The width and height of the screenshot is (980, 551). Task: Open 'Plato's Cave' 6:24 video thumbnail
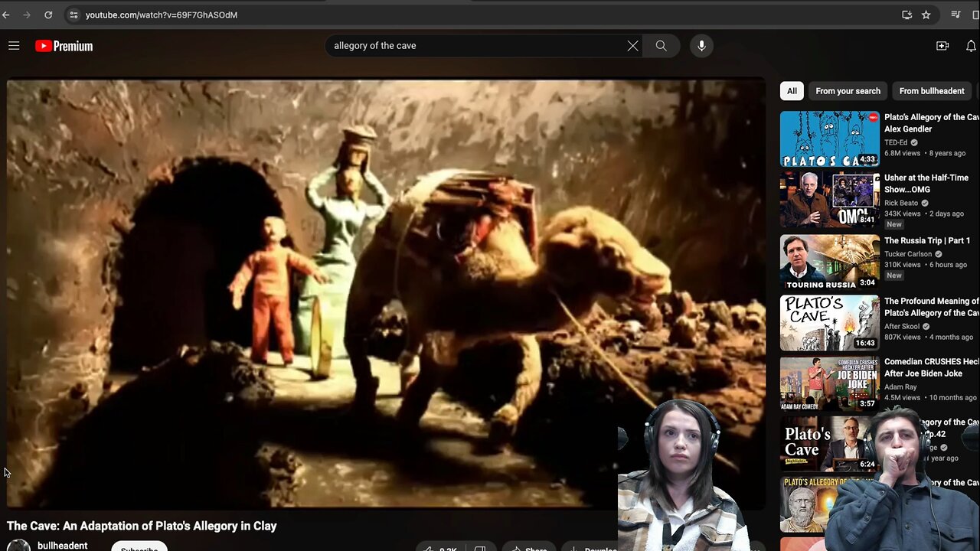click(827, 444)
